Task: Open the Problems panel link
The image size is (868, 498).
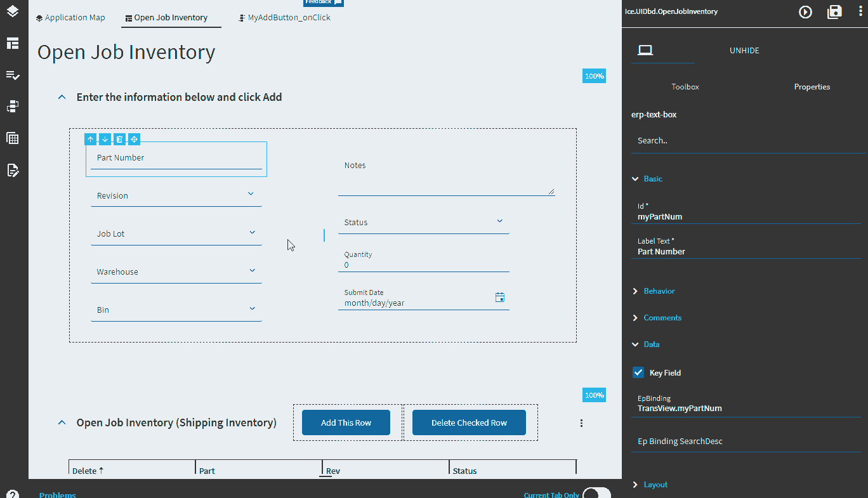Action: click(57, 494)
